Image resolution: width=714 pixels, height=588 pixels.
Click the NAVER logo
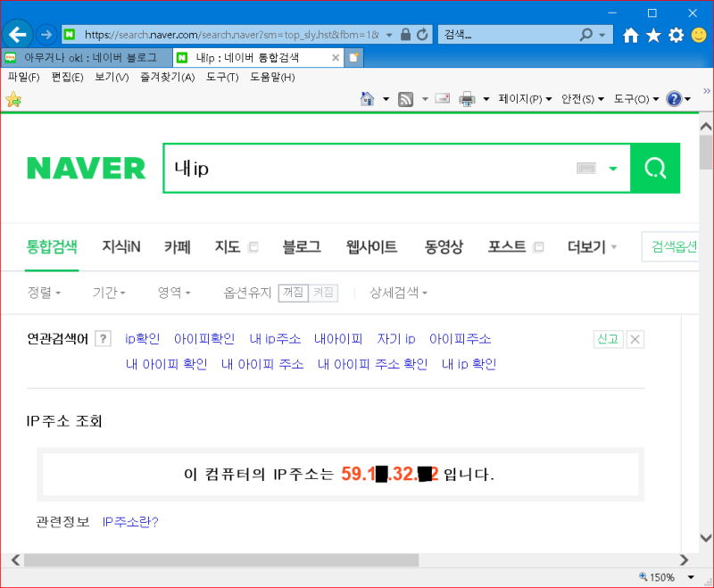pos(86,169)
